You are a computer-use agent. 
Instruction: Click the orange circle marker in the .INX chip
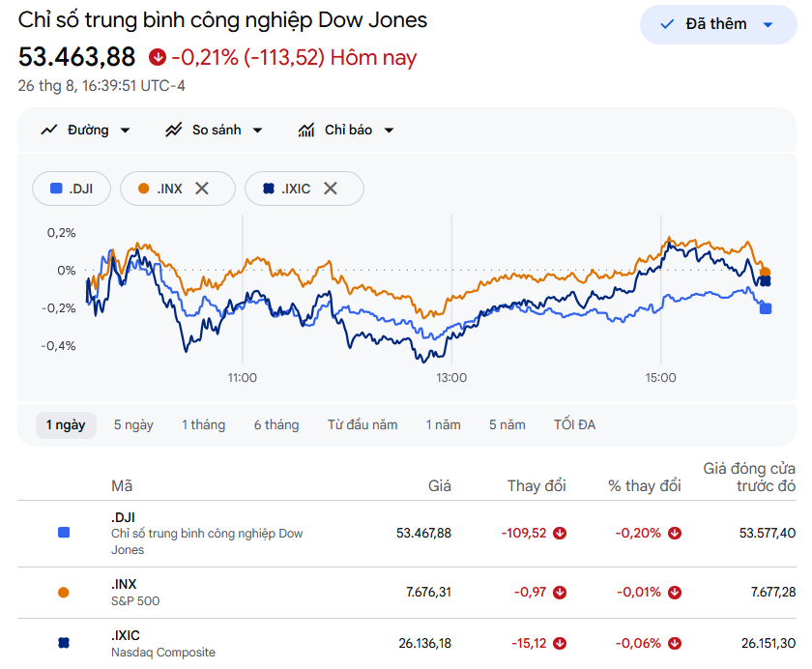[143, 189]
